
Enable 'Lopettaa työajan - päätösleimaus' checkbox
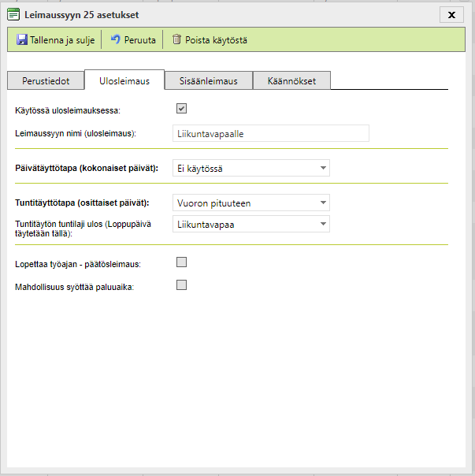pyautogui.click(x=181, y=262)
